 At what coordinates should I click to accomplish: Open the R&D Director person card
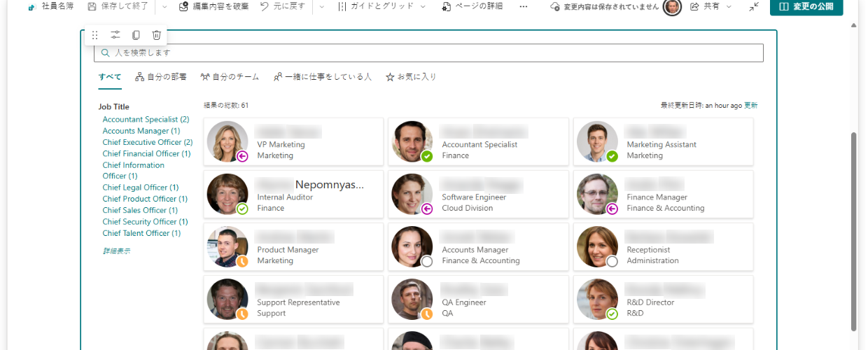[663, 299]
